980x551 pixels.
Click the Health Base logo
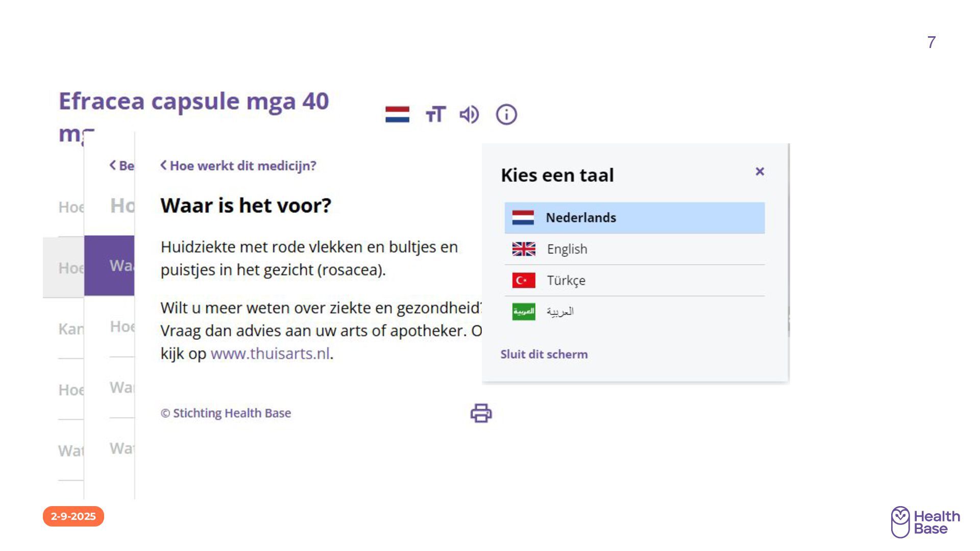925,522
